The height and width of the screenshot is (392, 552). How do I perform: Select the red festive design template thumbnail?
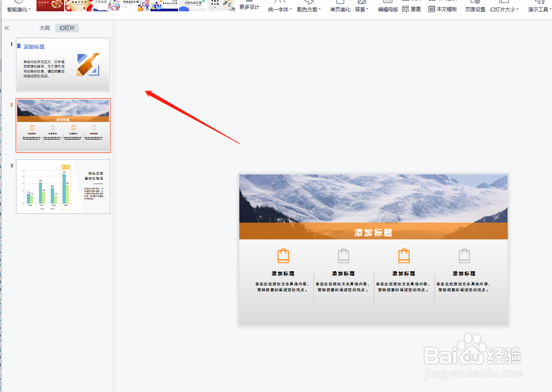click(50, 5)
